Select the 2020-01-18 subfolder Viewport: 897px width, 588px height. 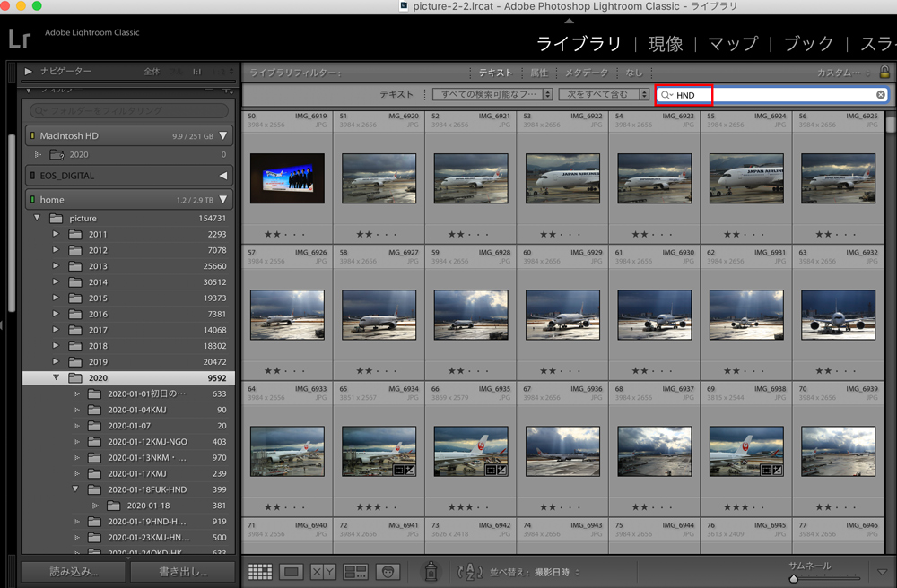click(128, 506)
